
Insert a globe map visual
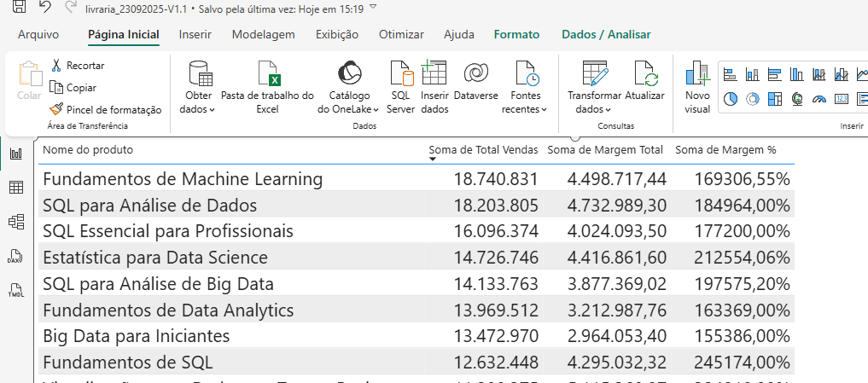(796, 99)
